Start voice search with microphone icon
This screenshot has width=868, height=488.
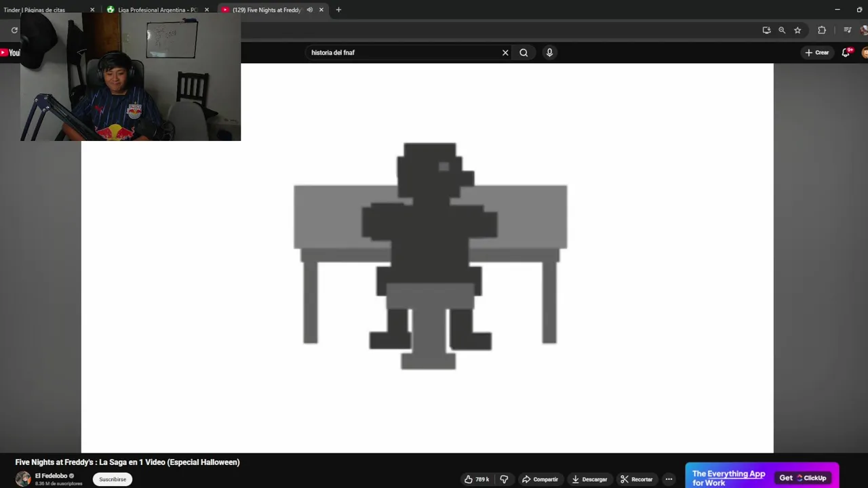(549, 52)
